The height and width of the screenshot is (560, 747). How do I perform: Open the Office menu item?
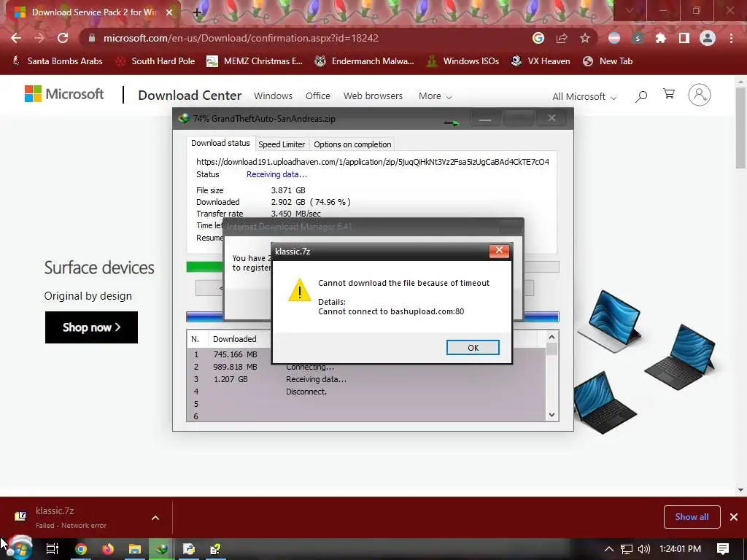point(318,96)
